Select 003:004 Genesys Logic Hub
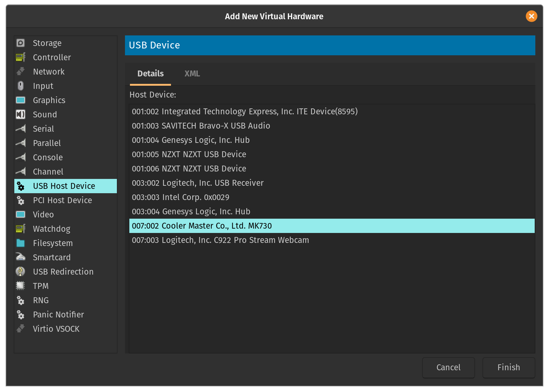549x392 pixels. click(332, 212)
